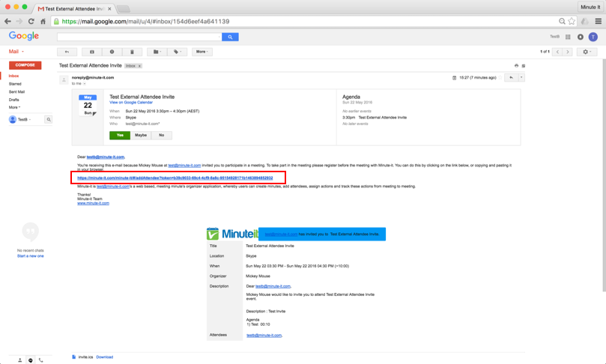The height and width of the screenshot is (364, 606).
Task: Open the Inbox folder
Action: [x=13, y=76]
